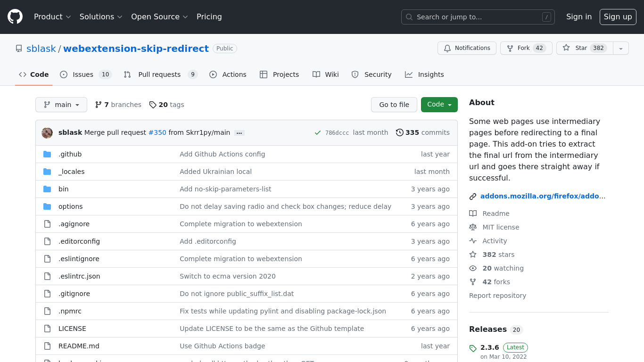Click the _locales folder icon
644x362 pixels.
coord(47,172)
